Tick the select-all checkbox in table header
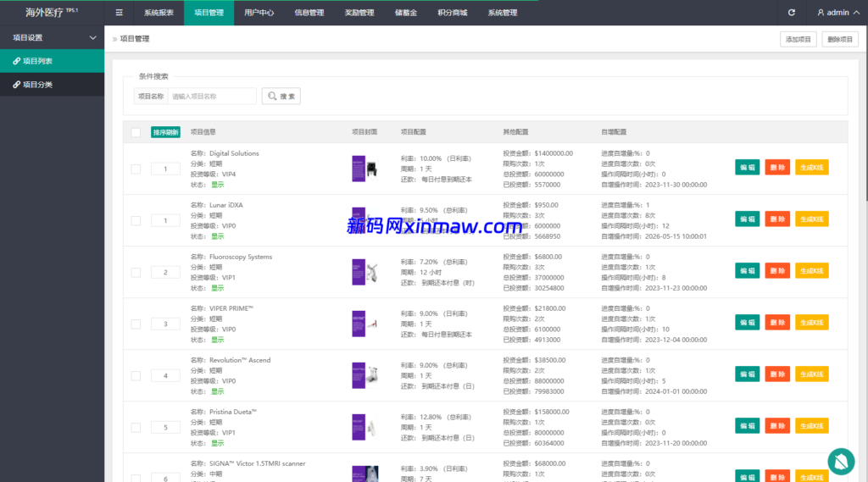868x482 pixels. 136,132
